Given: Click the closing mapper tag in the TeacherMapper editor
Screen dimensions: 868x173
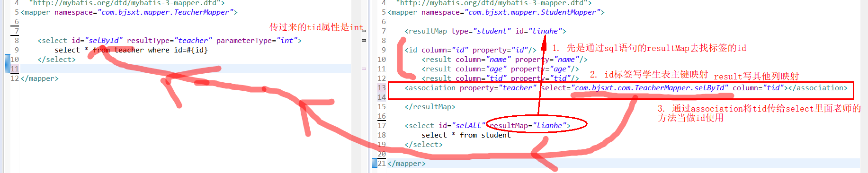Looking at the screenshot, I should point(40,78).
